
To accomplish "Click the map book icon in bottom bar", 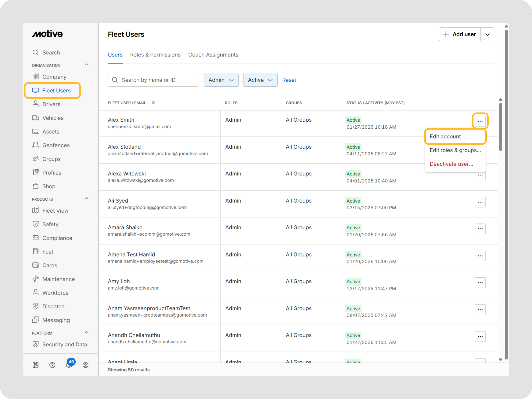I will tap(36, 365).
